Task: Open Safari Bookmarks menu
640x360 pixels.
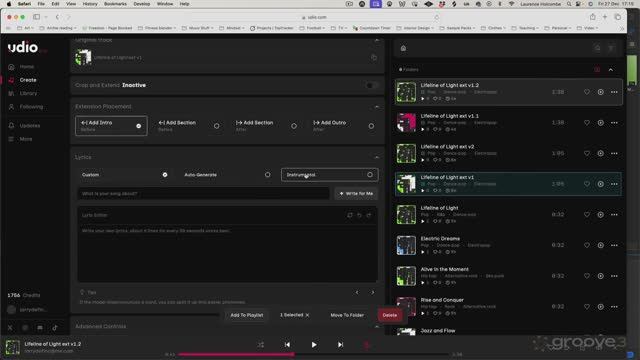Action: click(116, 4)
